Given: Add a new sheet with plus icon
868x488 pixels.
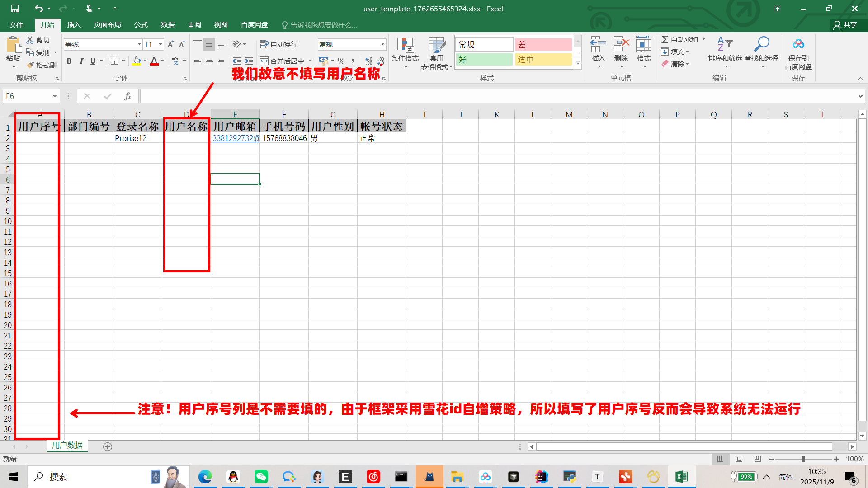Looking at the screenshot, I should point(108,447).
